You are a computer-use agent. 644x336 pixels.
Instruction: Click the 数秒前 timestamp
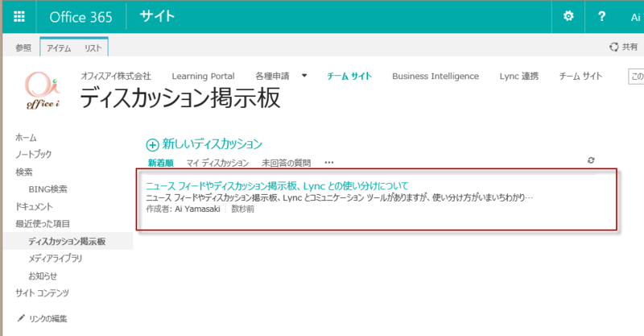[x=243, y=209]
